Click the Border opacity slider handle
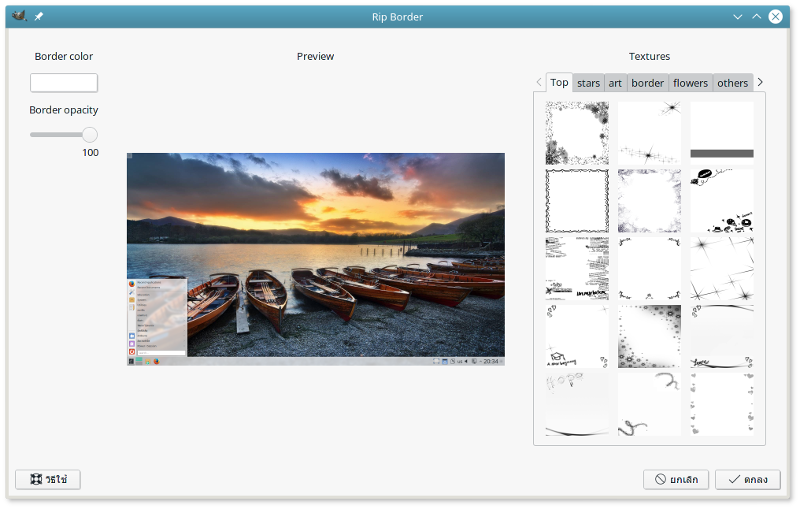 click(x=90, y=134)
